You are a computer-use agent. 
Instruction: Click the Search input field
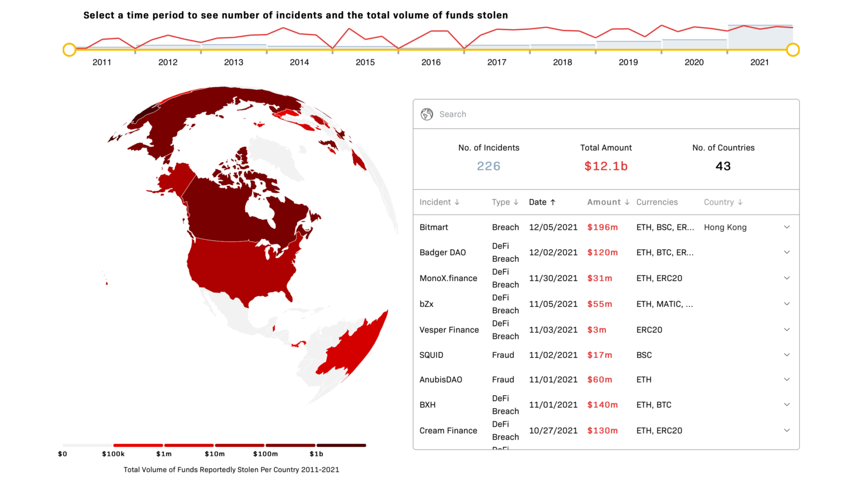[610, 114]
